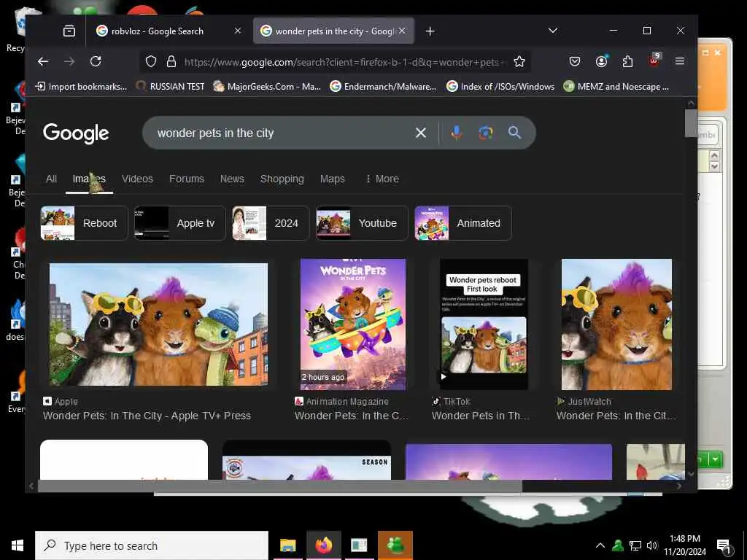Go back to the previous page in Firefox
The height and width of the screenshot is (560, 747).
point(43,61)
